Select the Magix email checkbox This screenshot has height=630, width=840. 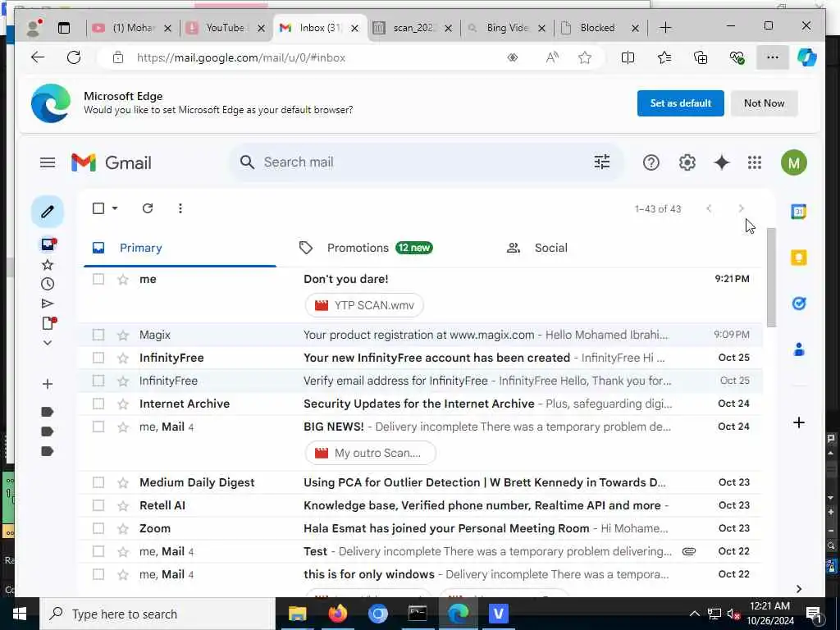(x=98, y=335)
